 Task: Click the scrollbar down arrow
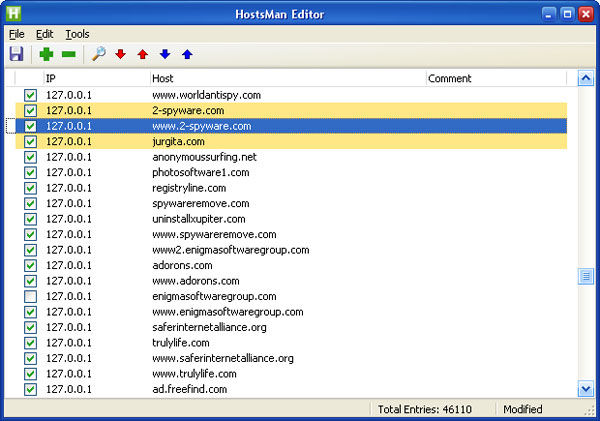click(x=585, y=389)
